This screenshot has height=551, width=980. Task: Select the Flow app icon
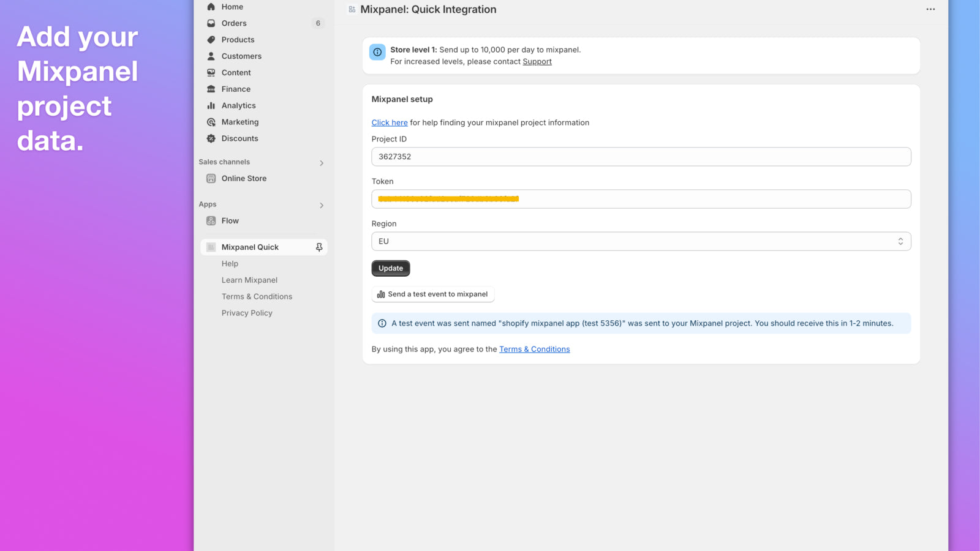pos(211,220)
